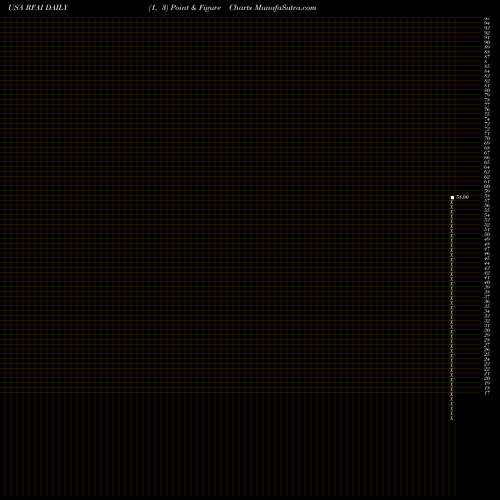Click the word 'Charts' in the header
500x500 pixels.
pos(241,8)
